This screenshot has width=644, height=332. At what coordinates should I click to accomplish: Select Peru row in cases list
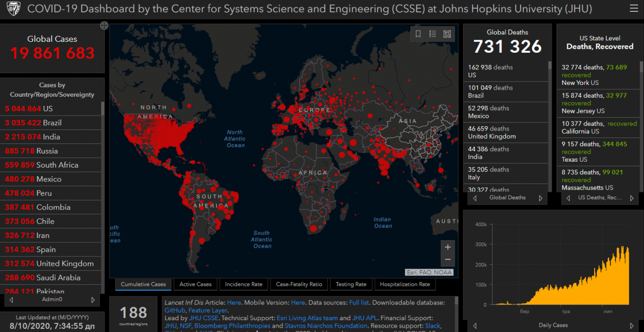50,193
